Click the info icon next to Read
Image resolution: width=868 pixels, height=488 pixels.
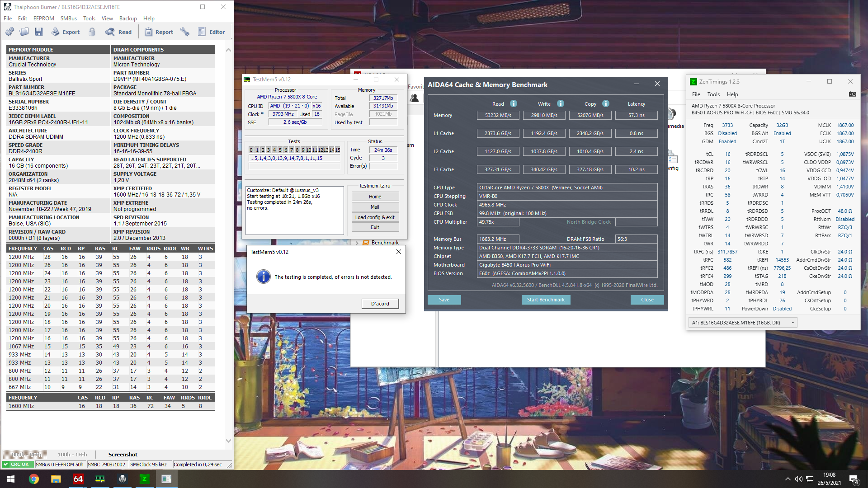pos(514,103)
